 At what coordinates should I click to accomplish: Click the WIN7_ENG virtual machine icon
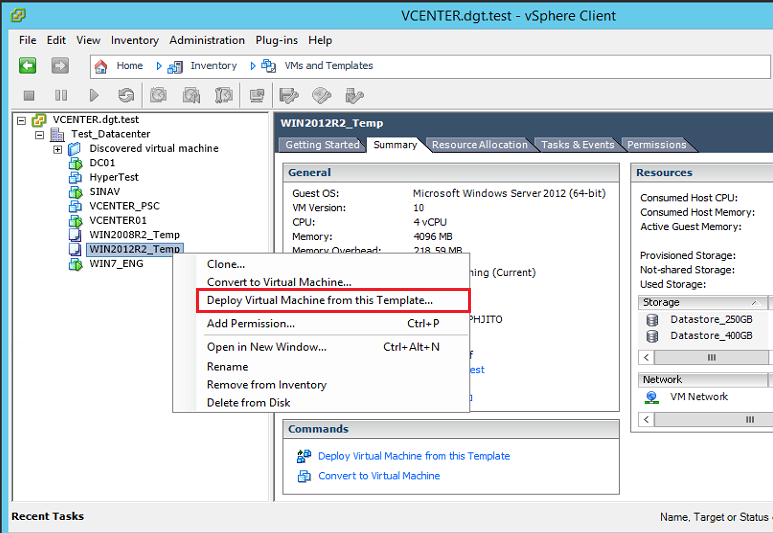point(75,264)
